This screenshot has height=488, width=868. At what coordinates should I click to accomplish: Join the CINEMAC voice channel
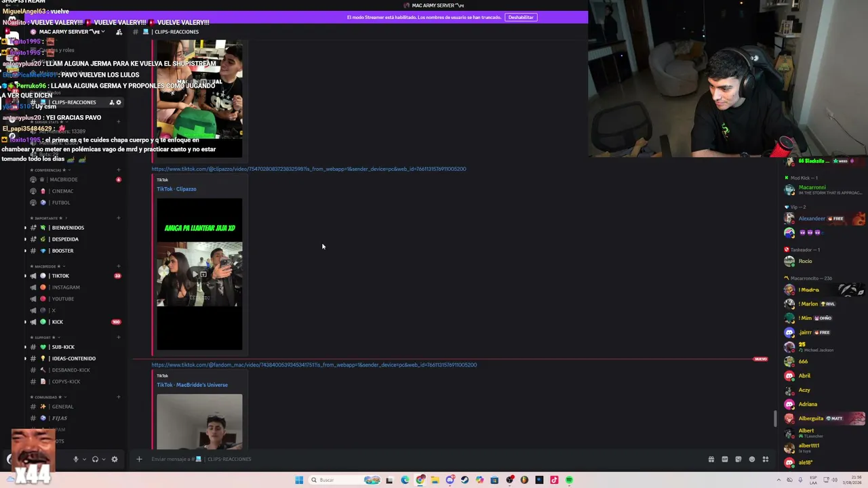click(x=62, y=191)
